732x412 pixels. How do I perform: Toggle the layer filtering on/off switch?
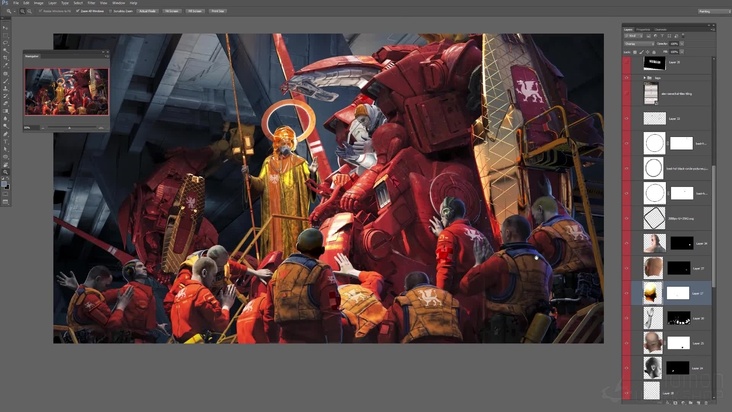[x=683, y=35]
